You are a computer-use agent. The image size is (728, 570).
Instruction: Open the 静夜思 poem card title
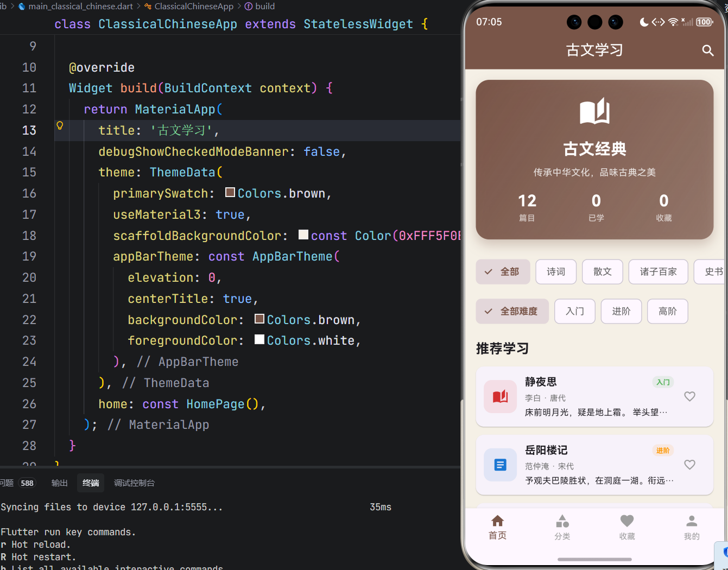click(x=541, y=382)
